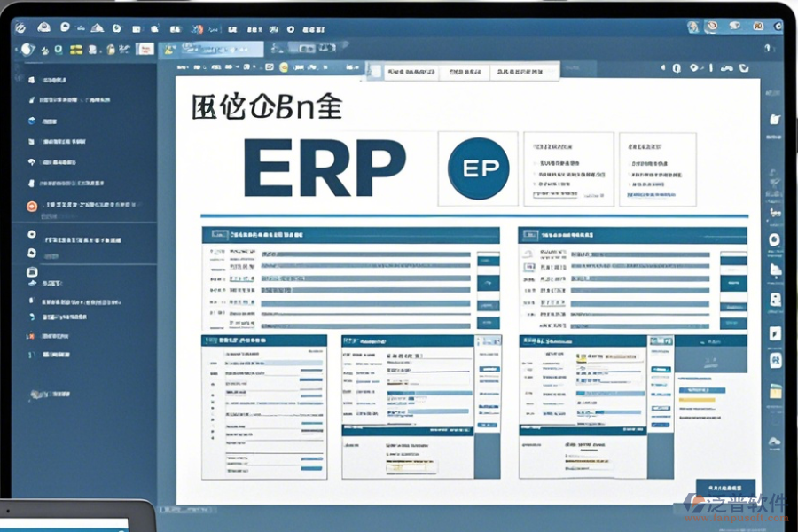Click the yellow smiley icon in document toolbar
The height and width of the screenshot is (532, 798).
[x=284, y=66]
